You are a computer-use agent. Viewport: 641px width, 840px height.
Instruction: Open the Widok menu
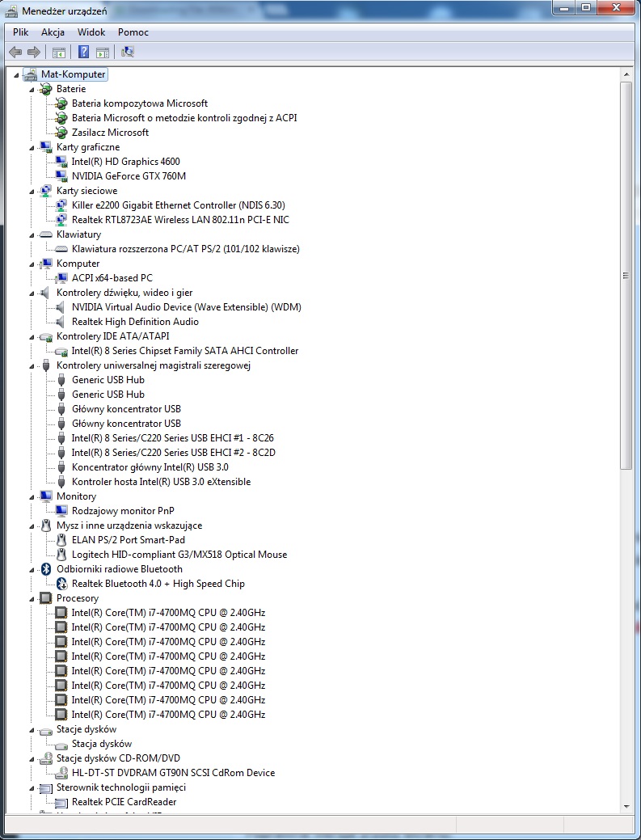pos(91,32)
